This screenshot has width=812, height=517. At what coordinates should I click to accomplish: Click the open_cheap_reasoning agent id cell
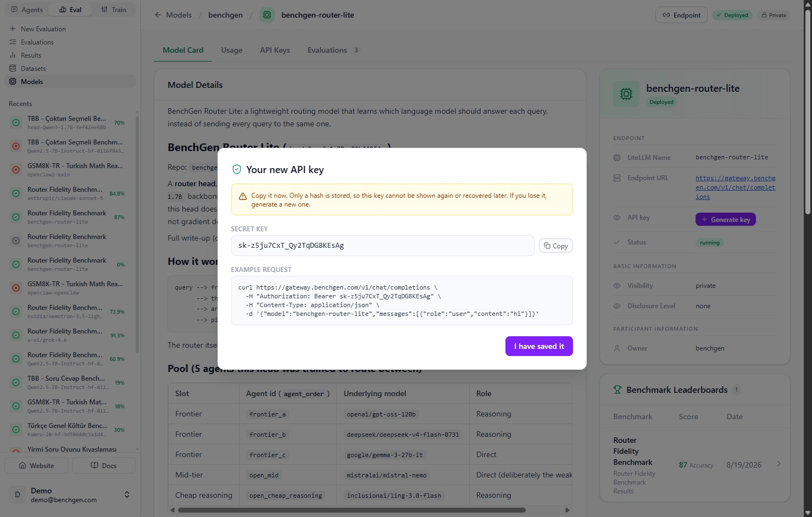[286, 496]
